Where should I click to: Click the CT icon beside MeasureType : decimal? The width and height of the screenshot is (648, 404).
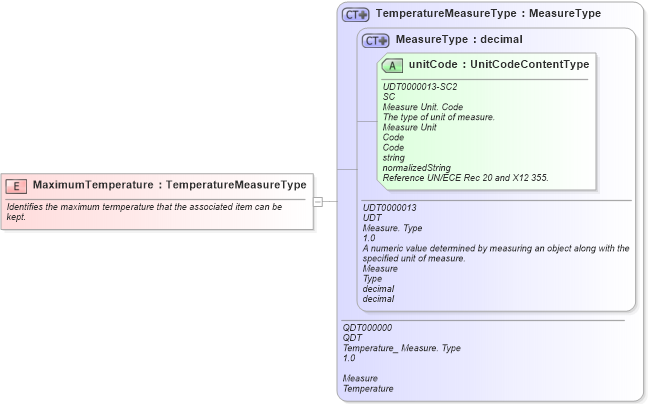click(376, 40)
